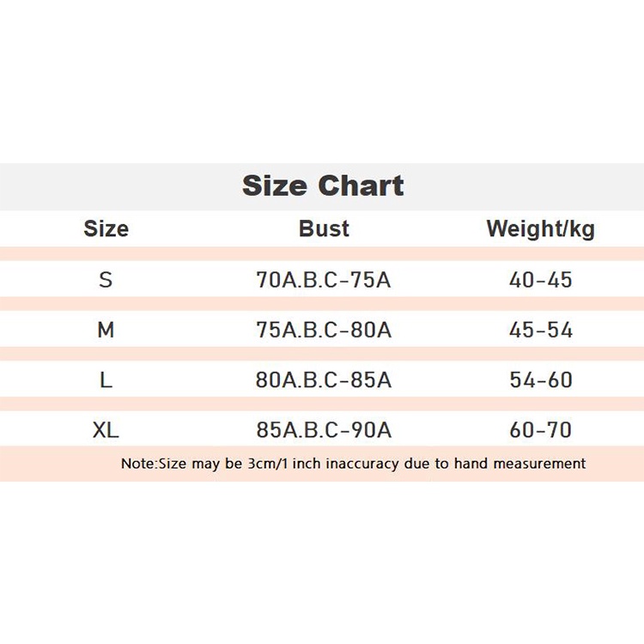
Task: Click weight range 45-54
Action: 540,330
